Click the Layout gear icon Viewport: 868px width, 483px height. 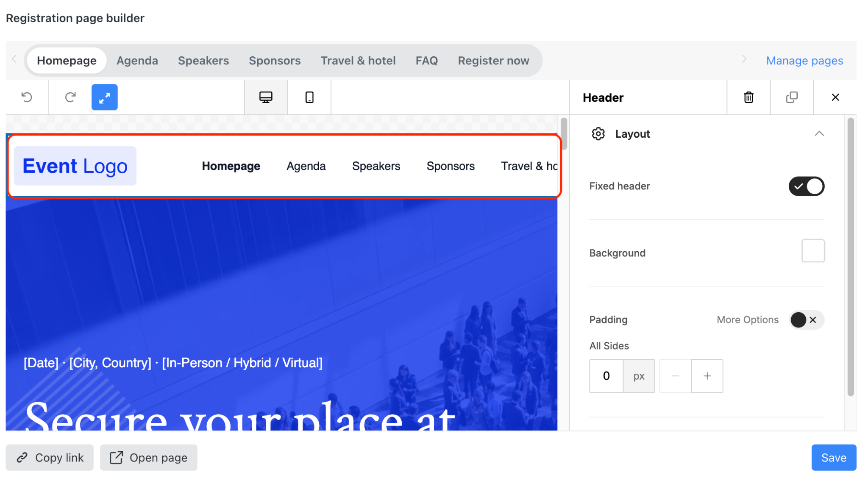pyautogui.click(x=598, y=134)
